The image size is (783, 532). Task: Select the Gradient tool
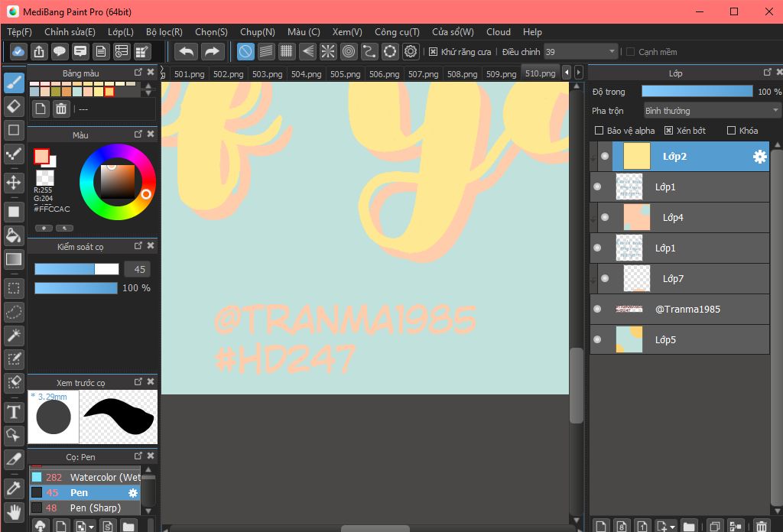[14, 259]
